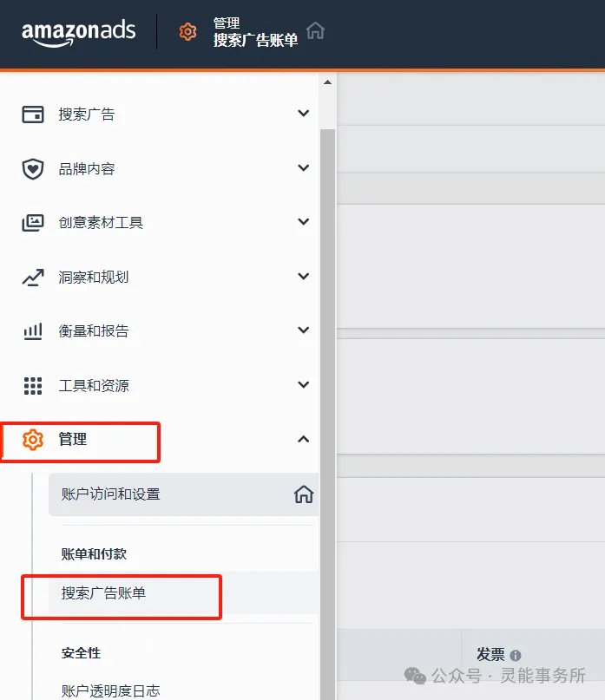Click the info icon next to 发票

point(516,656)
